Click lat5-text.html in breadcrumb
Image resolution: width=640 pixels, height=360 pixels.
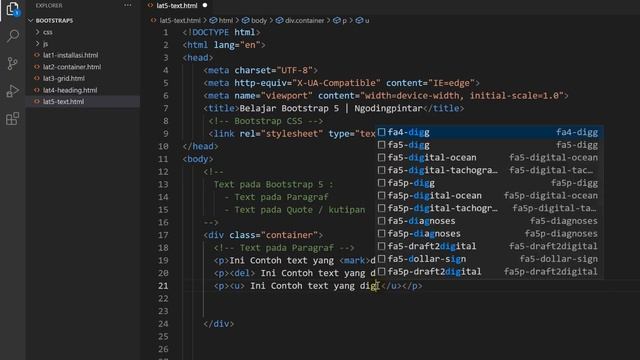point(180,20)
